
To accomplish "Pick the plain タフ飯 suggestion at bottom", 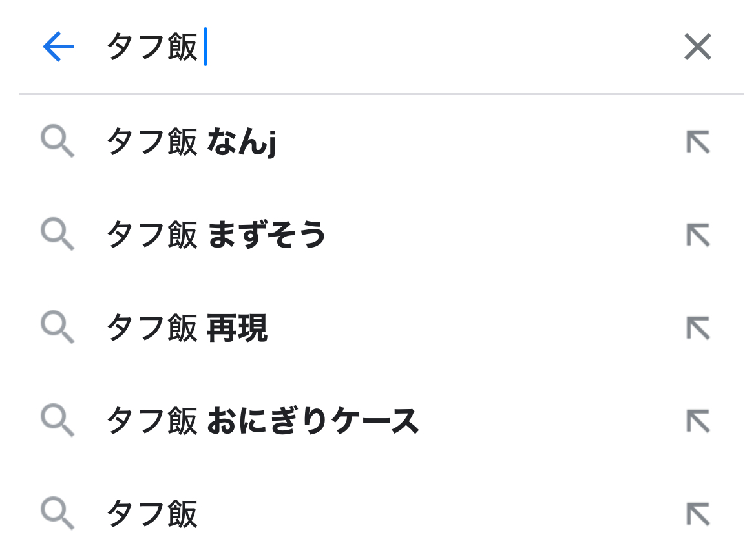I will (152, 514).
